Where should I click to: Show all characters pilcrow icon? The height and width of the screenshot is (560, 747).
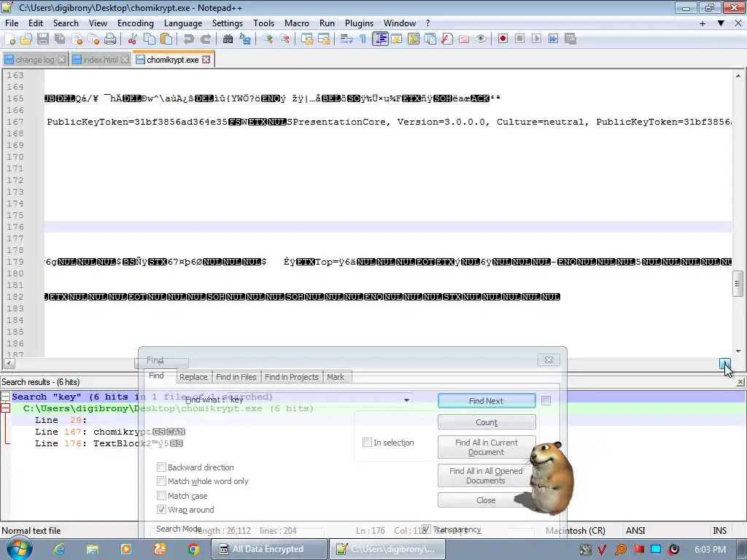click(x=363, y=39)
